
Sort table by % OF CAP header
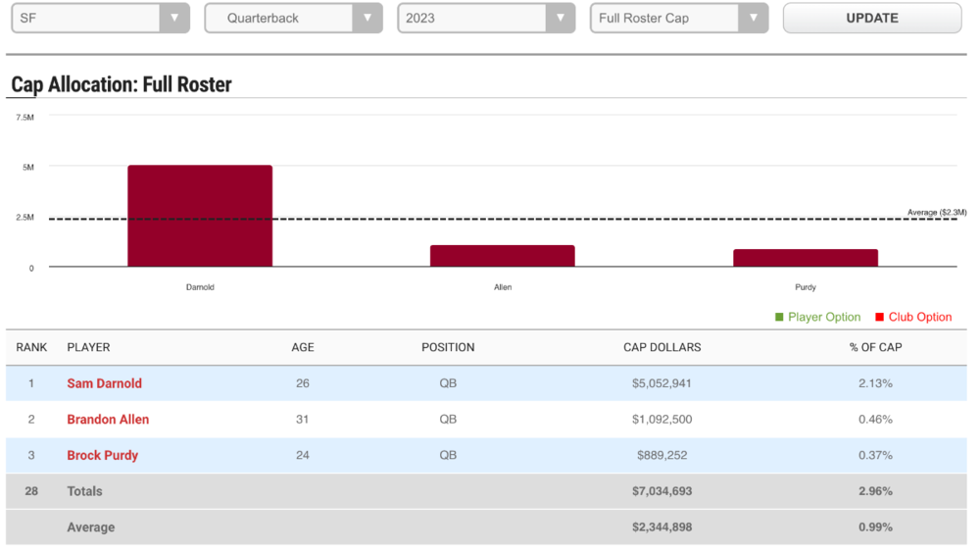tap(875, 347)
